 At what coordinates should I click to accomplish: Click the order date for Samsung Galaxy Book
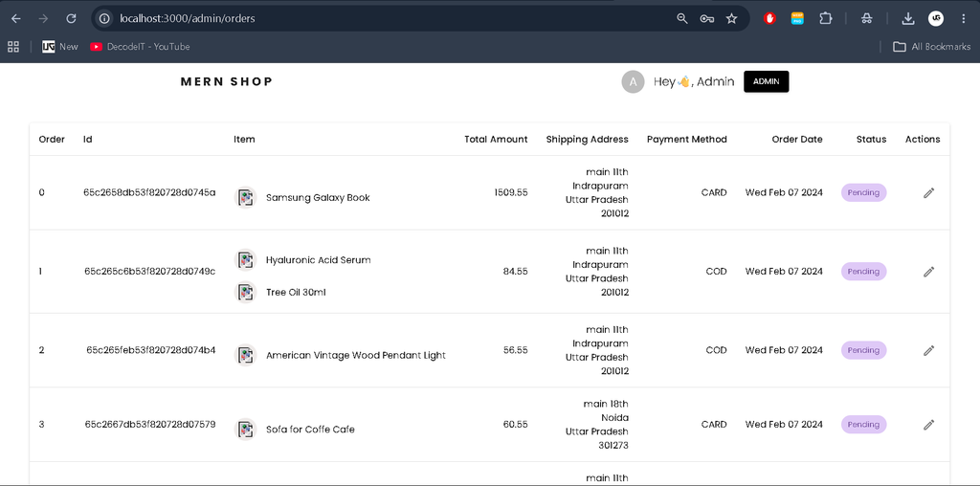pos(784,192)
